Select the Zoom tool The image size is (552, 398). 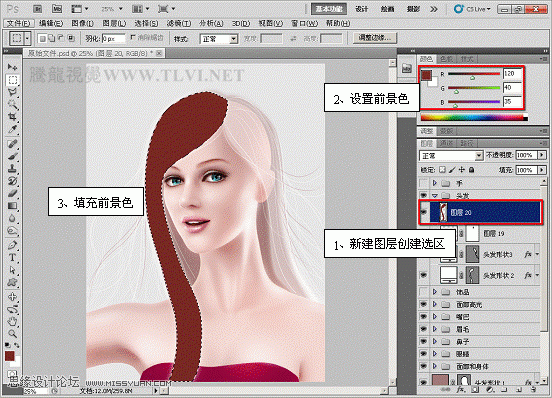click(13, 333)
